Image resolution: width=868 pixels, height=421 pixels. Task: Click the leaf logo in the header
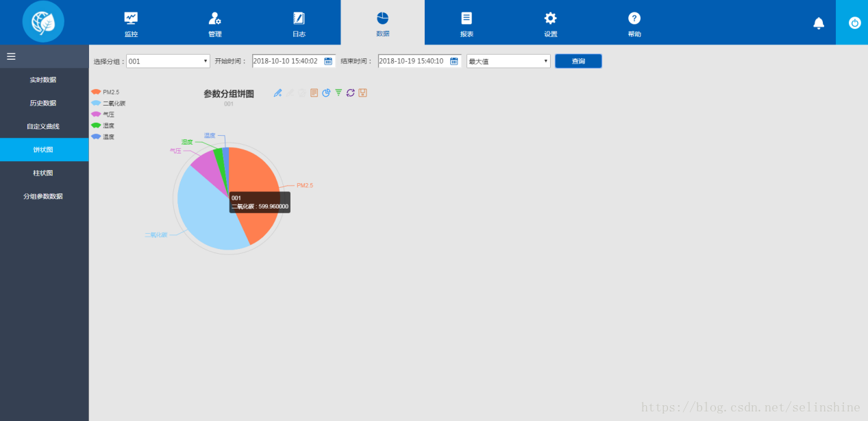43,22
